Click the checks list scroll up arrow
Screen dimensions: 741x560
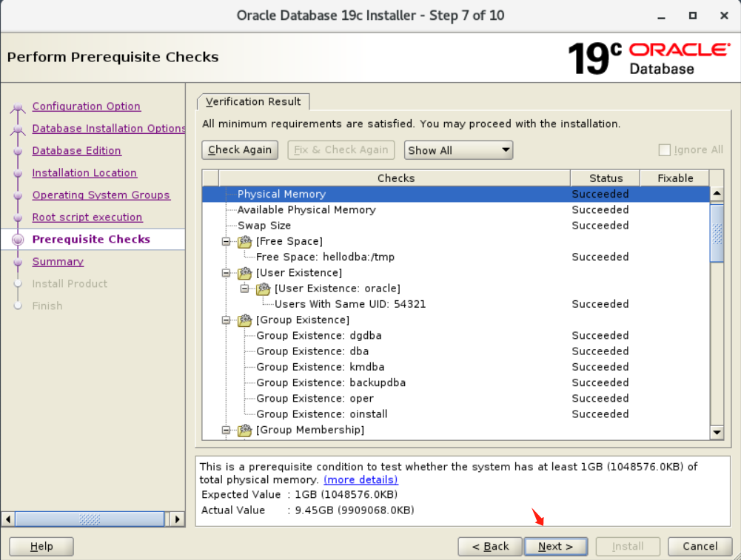click(x=717, y=193)
